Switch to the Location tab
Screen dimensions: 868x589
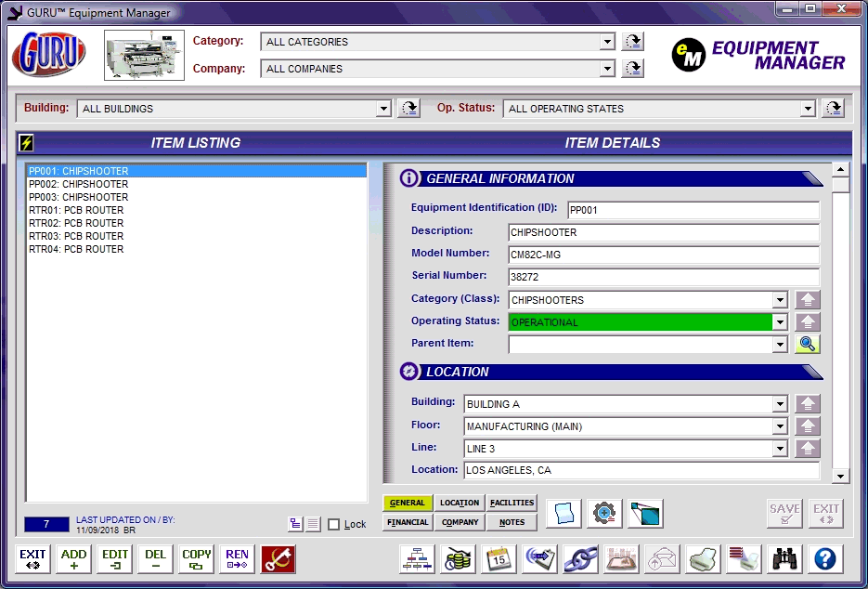[460, 503]
